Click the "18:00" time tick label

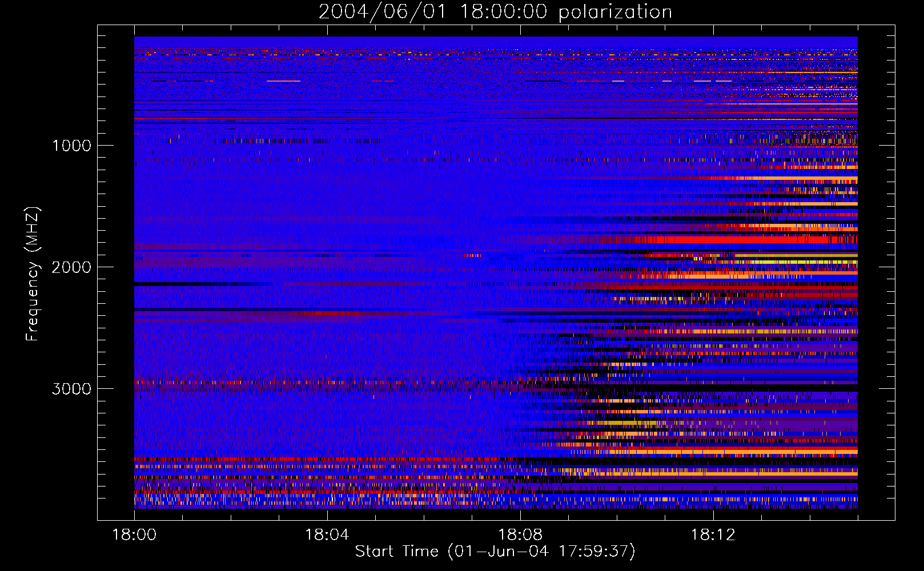[134, 535]
